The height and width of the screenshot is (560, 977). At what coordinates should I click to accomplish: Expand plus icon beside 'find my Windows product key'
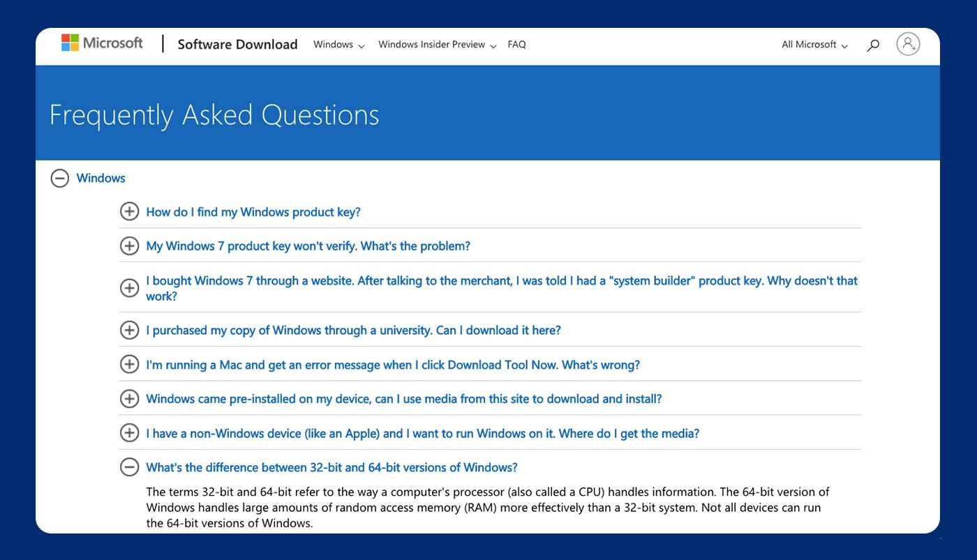[x=129, y=211]
